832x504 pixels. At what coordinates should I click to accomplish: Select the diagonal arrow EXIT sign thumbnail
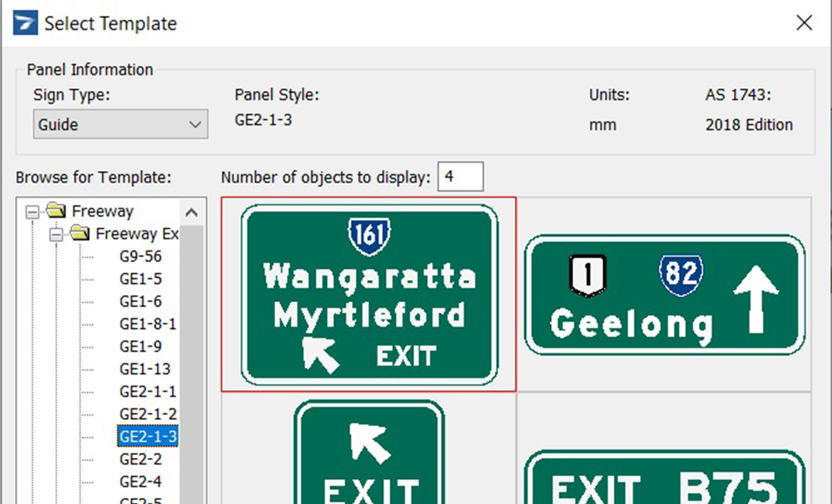(369, 455)
